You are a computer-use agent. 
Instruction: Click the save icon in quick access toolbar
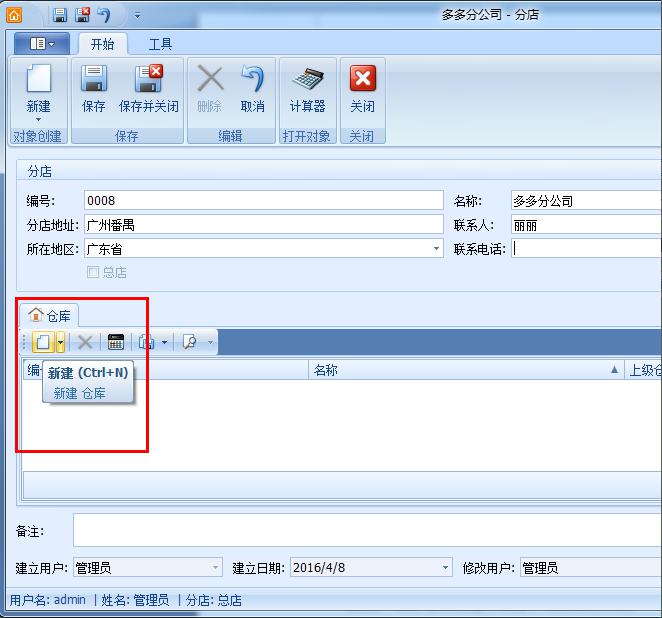[x=60, y=15]
